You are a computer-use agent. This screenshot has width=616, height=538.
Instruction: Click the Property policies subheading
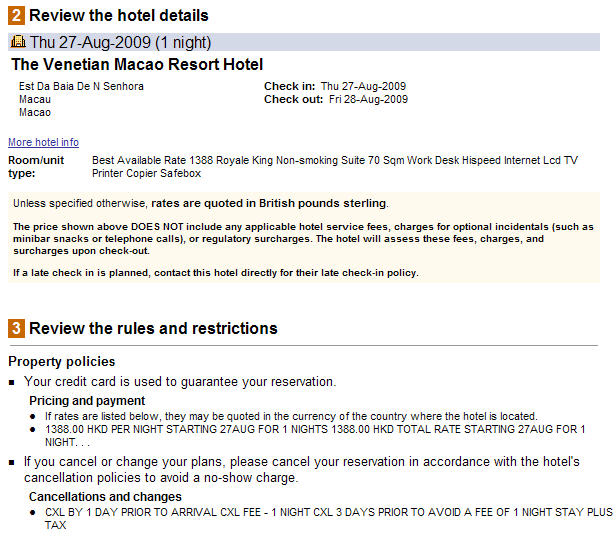click(62, 362)
